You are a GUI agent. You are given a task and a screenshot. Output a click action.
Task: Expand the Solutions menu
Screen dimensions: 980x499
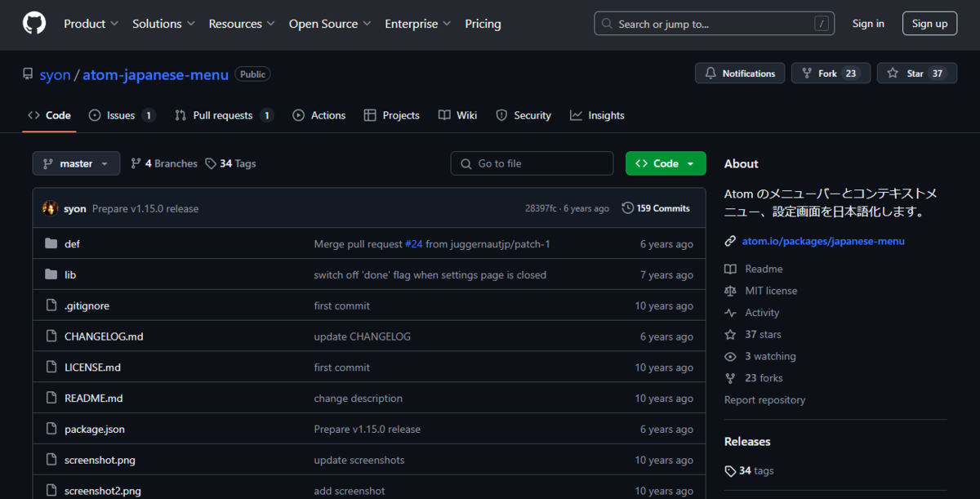[x=163, y=24]
